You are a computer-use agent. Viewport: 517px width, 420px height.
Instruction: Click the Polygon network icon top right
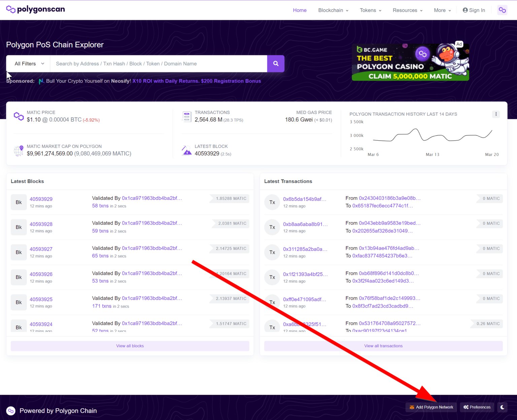(x=502, y=10)
